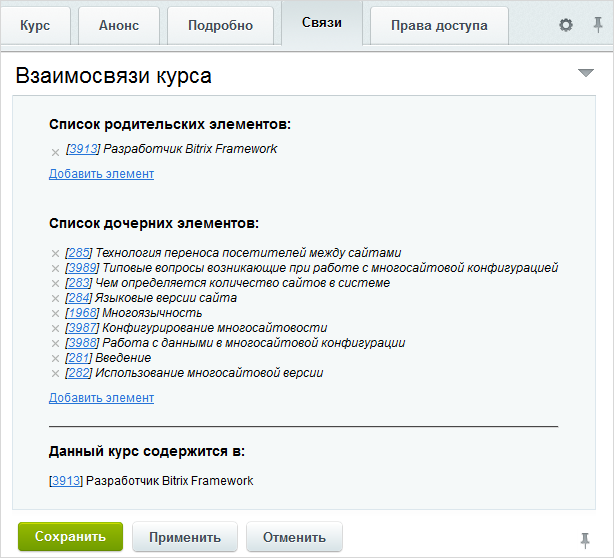
Task: Click the pin icon by the bottom buttons
Action: click(x=585, y=540)
